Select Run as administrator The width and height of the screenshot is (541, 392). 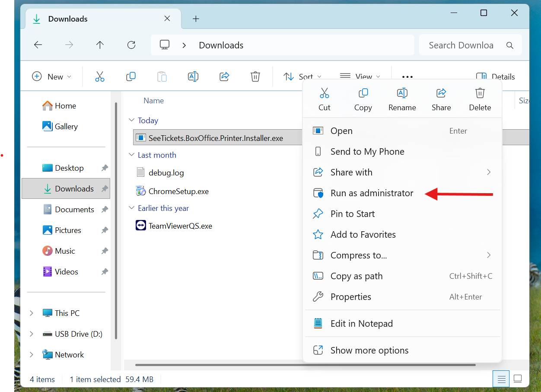(372, 193)
